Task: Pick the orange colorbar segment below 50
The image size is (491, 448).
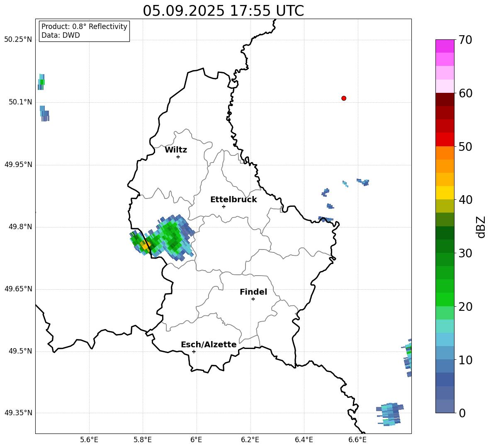Action: click(445, 153)
